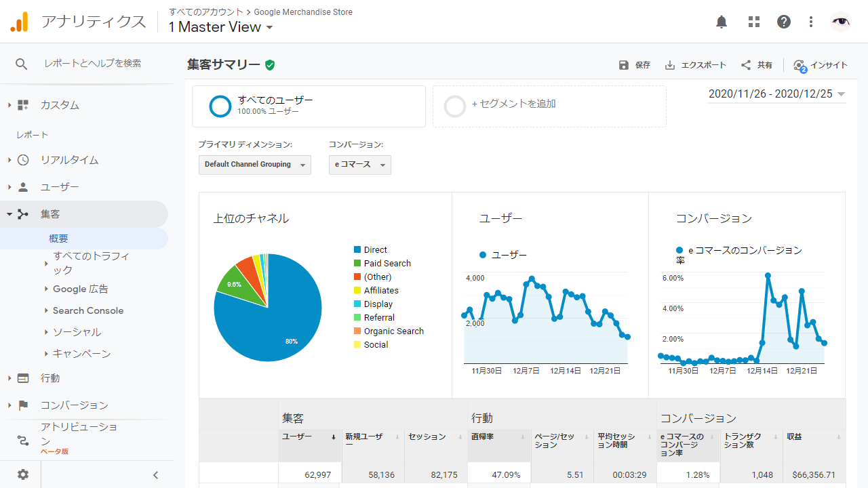
Task: Open the 1 Master View selector
Action: [220, 27]
